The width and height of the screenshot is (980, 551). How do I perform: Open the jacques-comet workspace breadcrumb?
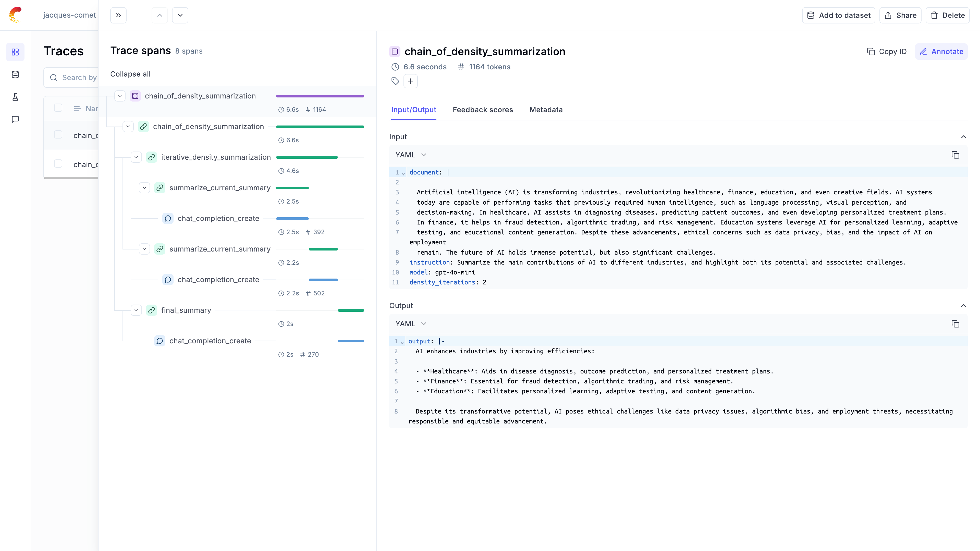[x=70, y=15]
